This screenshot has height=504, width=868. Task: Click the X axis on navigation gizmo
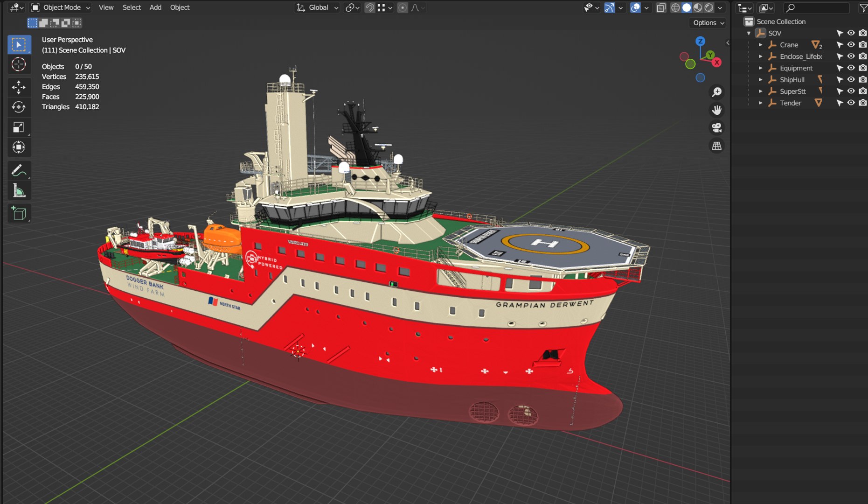pyautogui.click(x=717, y=62)
